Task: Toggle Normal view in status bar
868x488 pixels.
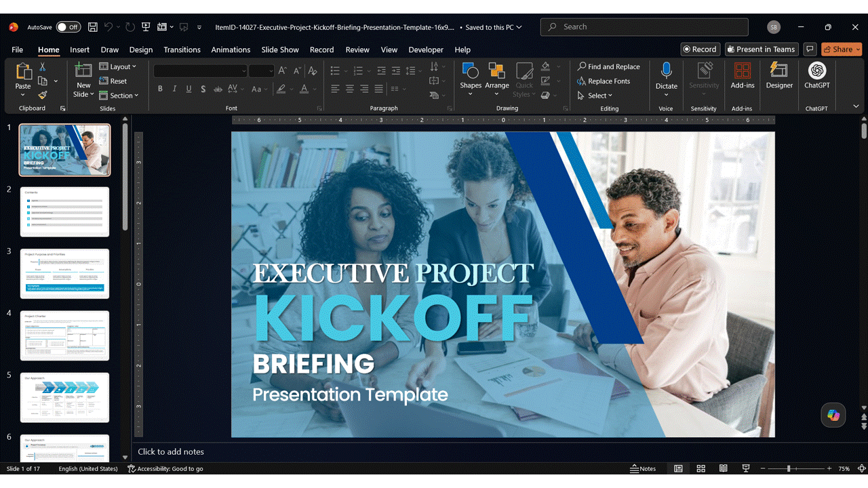Action: [678, 468]
